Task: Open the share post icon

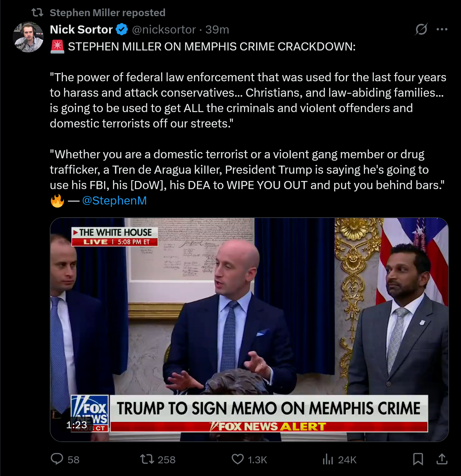Action: [442, 459]
